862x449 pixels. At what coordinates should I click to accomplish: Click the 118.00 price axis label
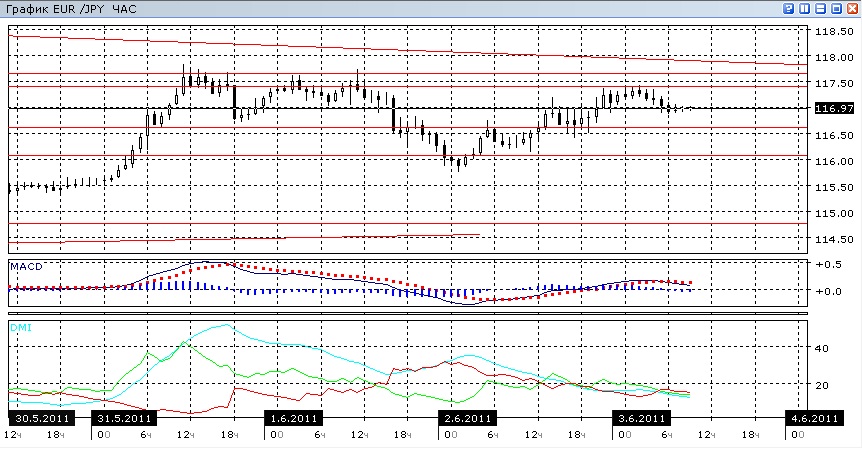point(834,58)
